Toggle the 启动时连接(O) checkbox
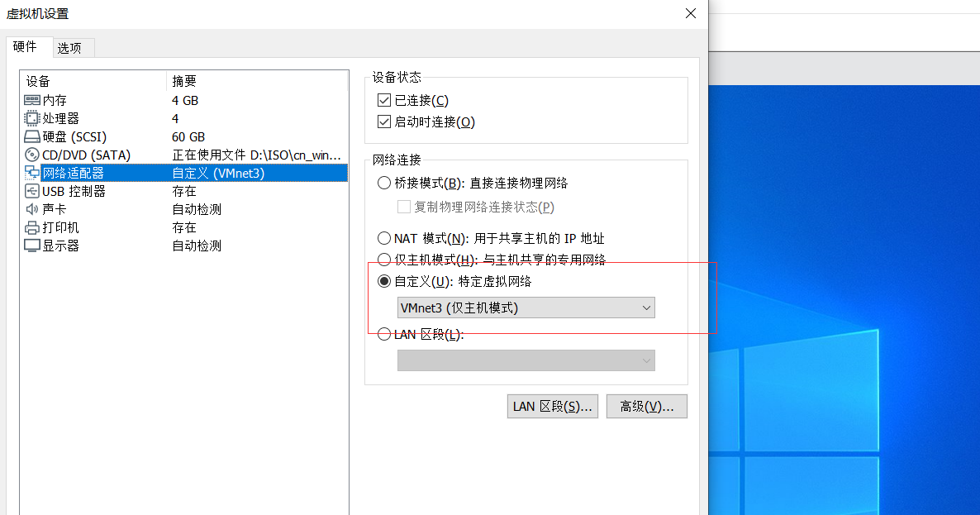980x515 pixels. pos(384,122)
